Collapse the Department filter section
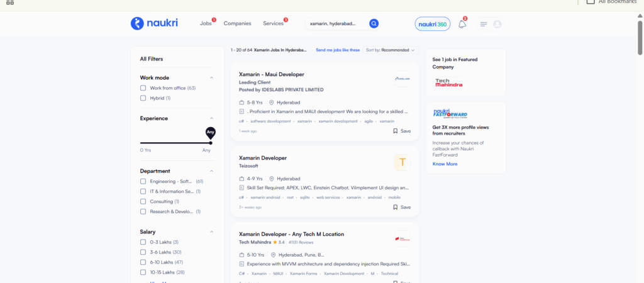Image resolution: width=644 pixels, height=283 pixels. [211, 171]
